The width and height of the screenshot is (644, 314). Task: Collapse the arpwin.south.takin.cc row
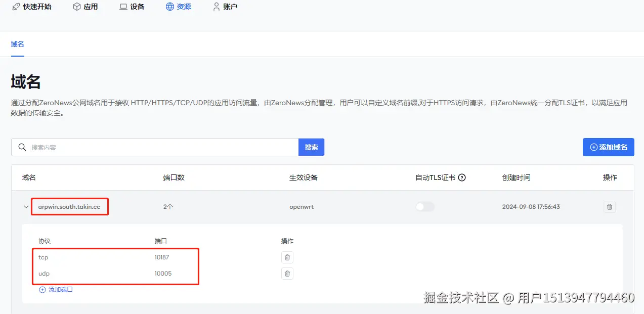tap(26, 207)
